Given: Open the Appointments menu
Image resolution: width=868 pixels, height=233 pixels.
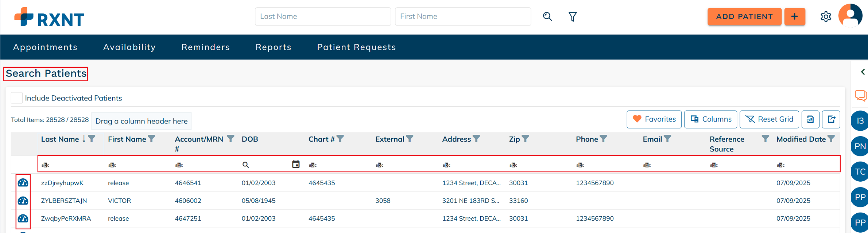Looking at the screenshot, I should tap(45, 47).
